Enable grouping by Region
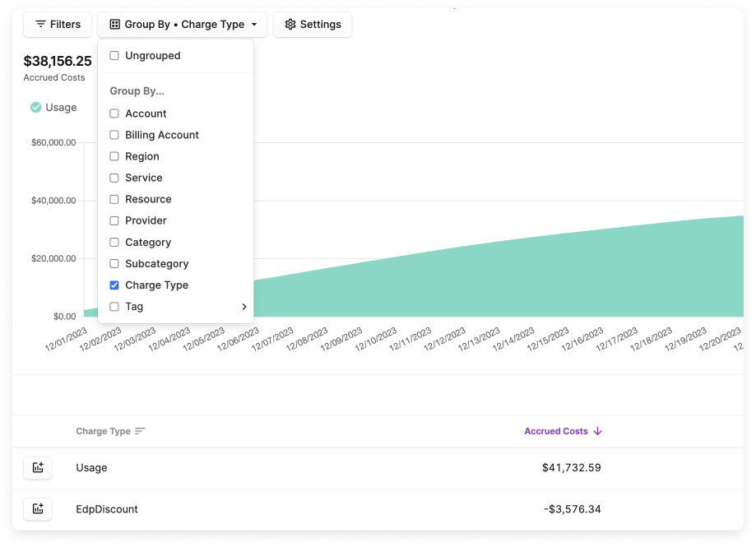The height and width of the screenshot is (547, 756). (x=114, y=156)
